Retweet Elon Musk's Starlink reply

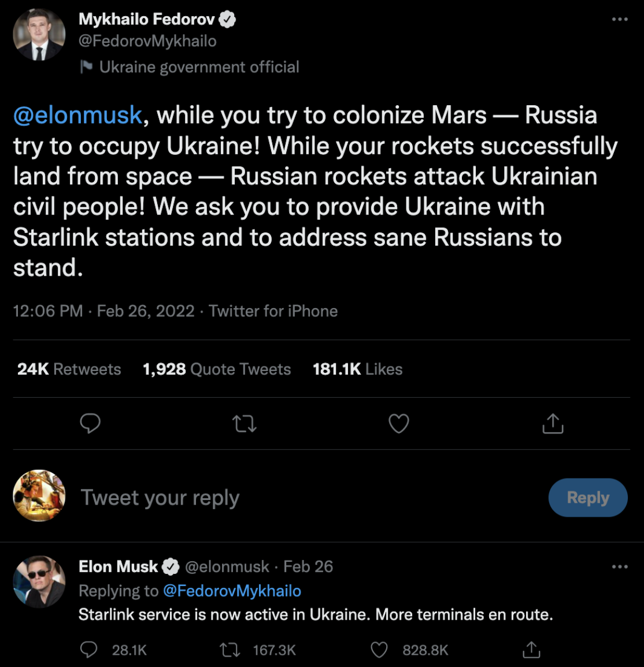(231, 650)
